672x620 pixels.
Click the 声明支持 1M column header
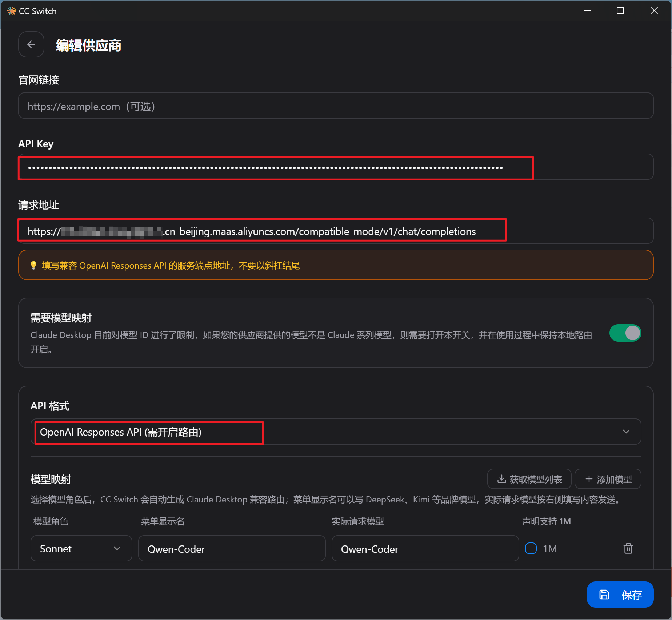546,521
